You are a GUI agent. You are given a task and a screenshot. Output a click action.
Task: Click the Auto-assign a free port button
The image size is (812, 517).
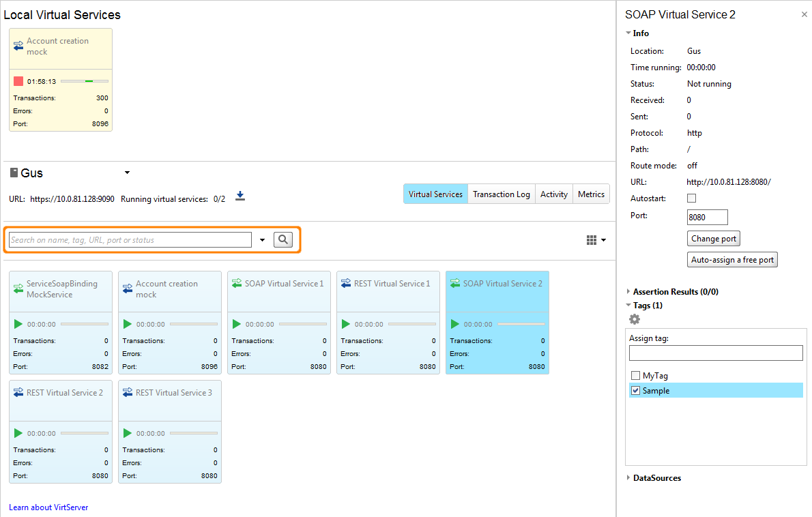click(x=731, y=259)
